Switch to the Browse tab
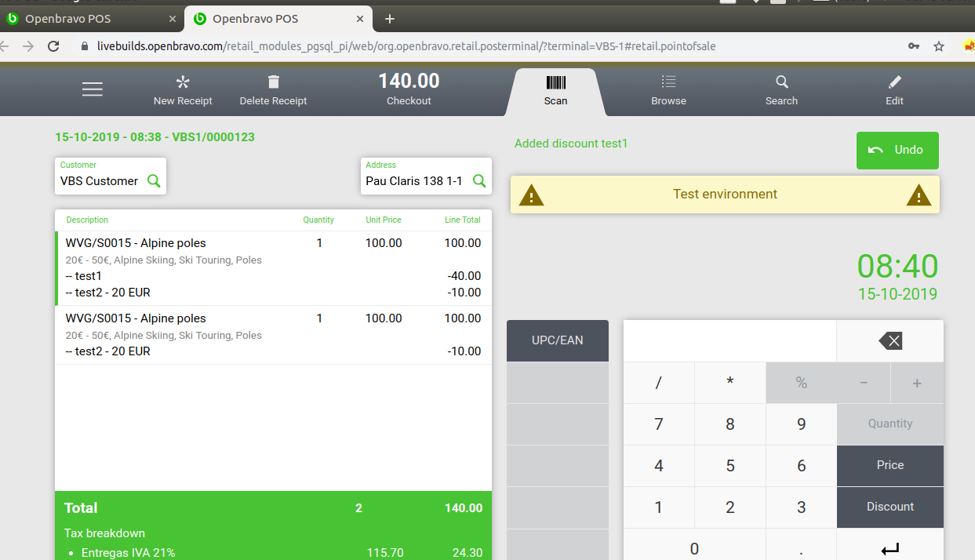Image resolution: width=975 pixels, height=560 pixels. pos(668,91)
